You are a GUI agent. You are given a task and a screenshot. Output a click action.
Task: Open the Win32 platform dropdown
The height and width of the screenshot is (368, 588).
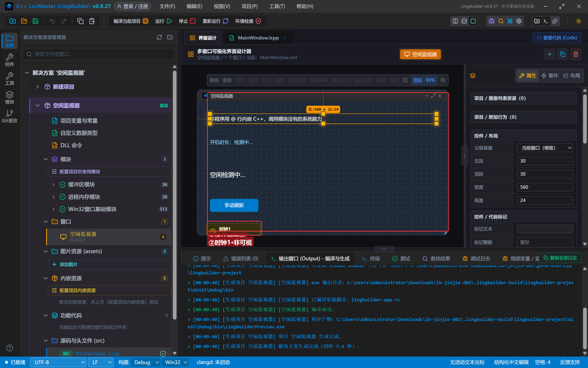coord(176,362)
